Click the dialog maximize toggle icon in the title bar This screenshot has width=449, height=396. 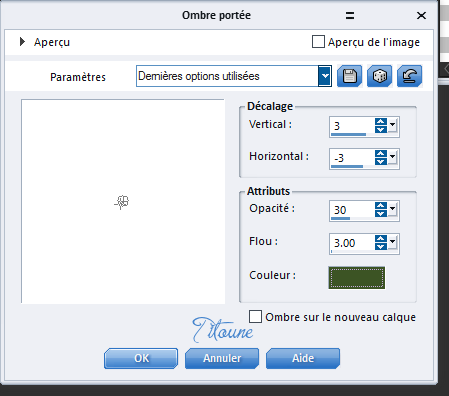coord(350,15)
